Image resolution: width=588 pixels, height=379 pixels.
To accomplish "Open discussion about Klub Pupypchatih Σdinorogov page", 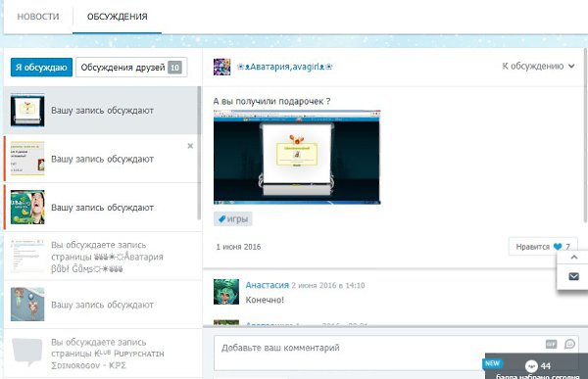I will 102,354.
